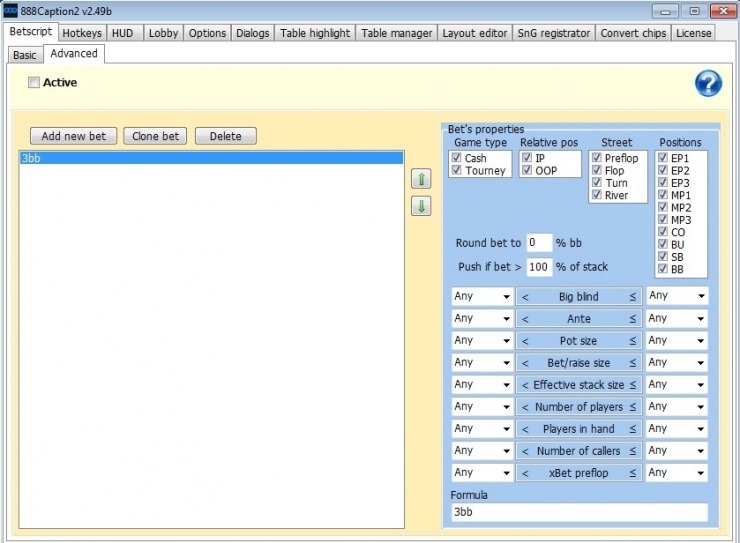The image size is (740, 543).
Task: Uncheck the Cash game type
Action: [x=456, y=158]
